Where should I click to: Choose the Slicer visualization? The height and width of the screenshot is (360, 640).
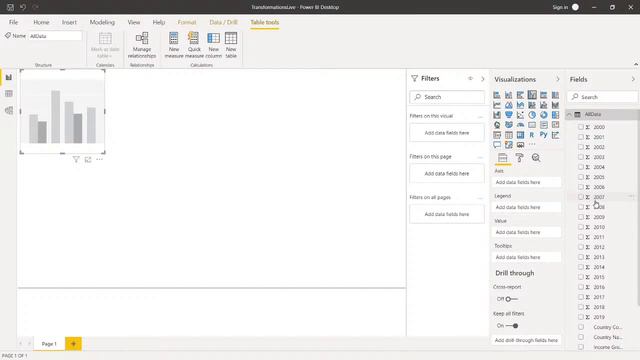(497, 135)
